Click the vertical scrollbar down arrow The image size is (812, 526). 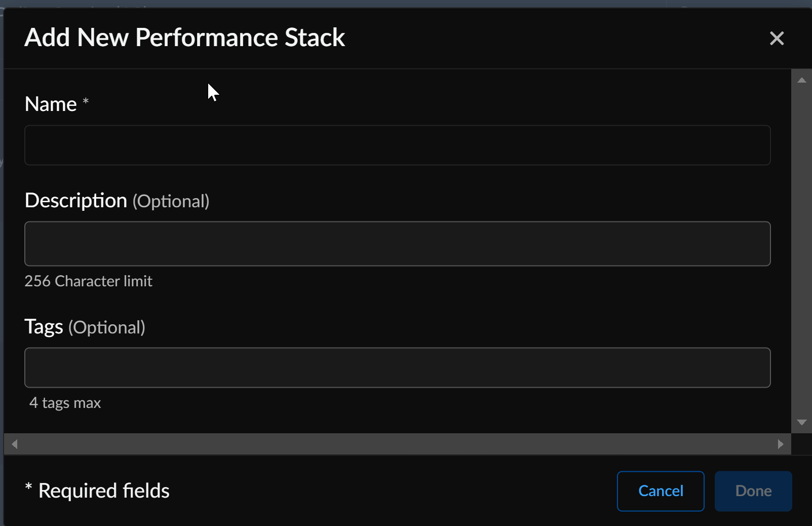(801, 422)
